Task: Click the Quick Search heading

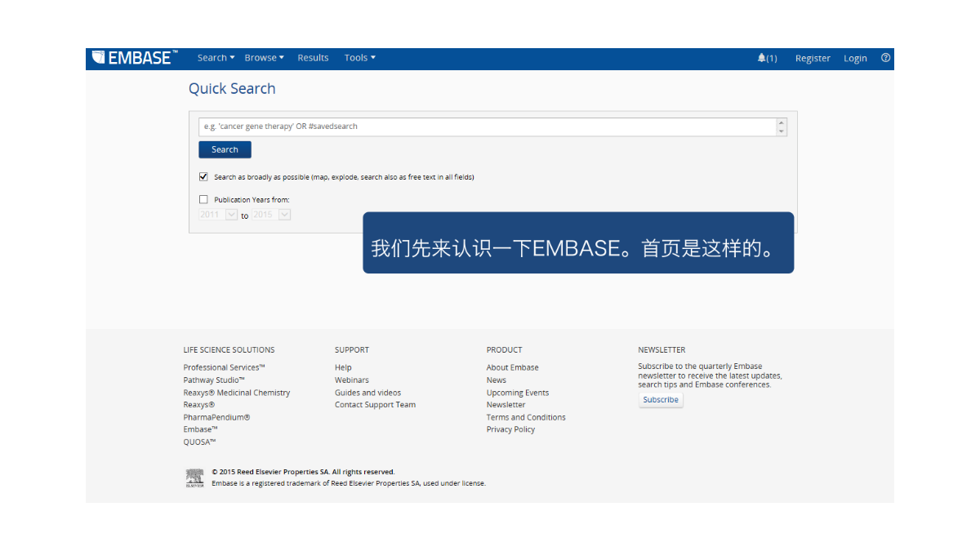Action: tap(232, 89)
